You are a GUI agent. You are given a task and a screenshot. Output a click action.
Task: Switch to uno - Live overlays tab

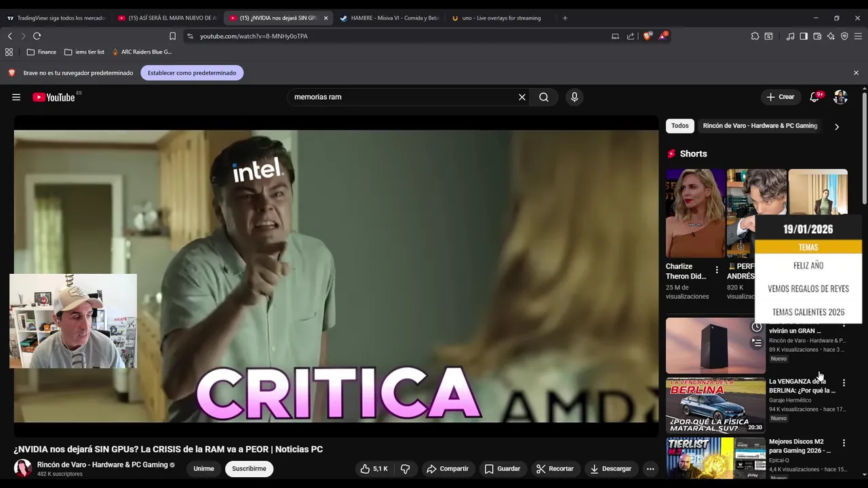(x=500, y=18)
